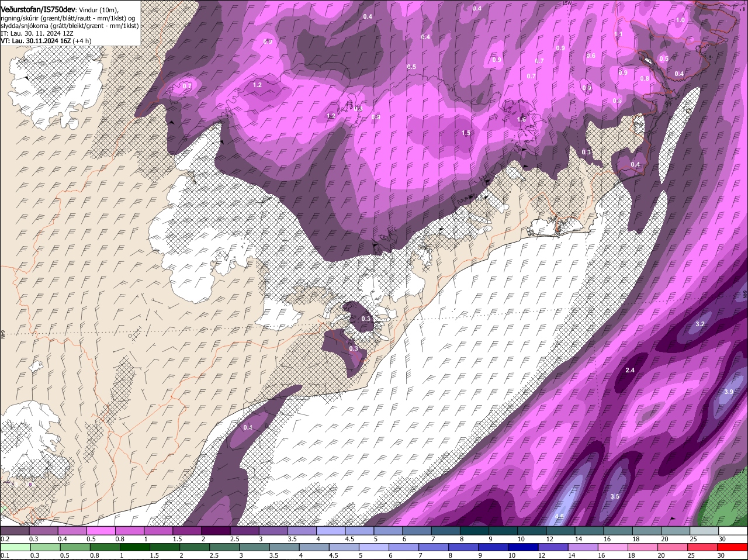Click the 3.2 precipitation value on the map
This screenshot has height=560, width=748.
point(701,324)
